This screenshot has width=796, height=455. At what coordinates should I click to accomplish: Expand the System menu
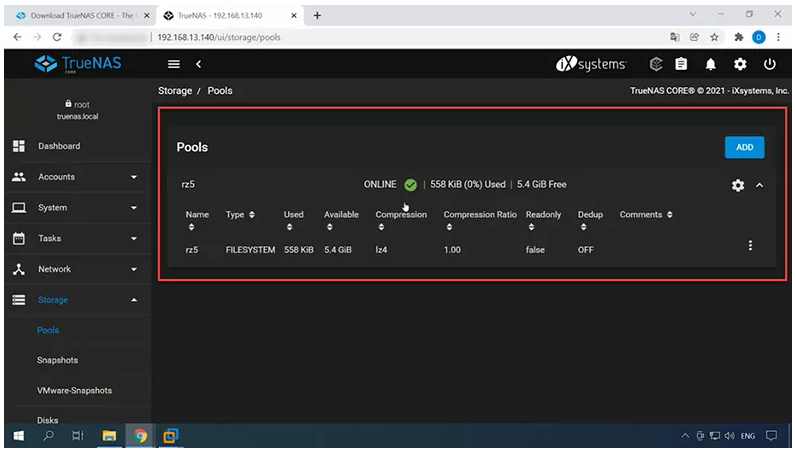pyautogui.click(x=78, y=208)
